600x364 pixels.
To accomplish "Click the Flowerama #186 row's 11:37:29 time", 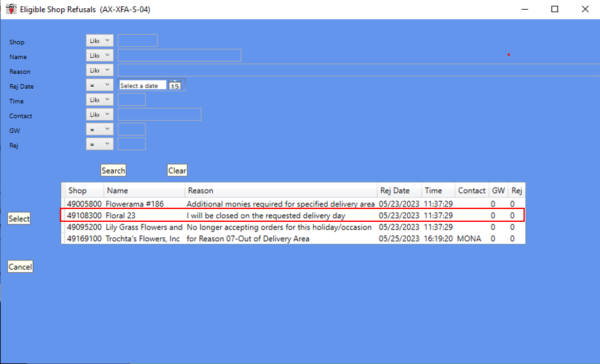I will 438,204.
